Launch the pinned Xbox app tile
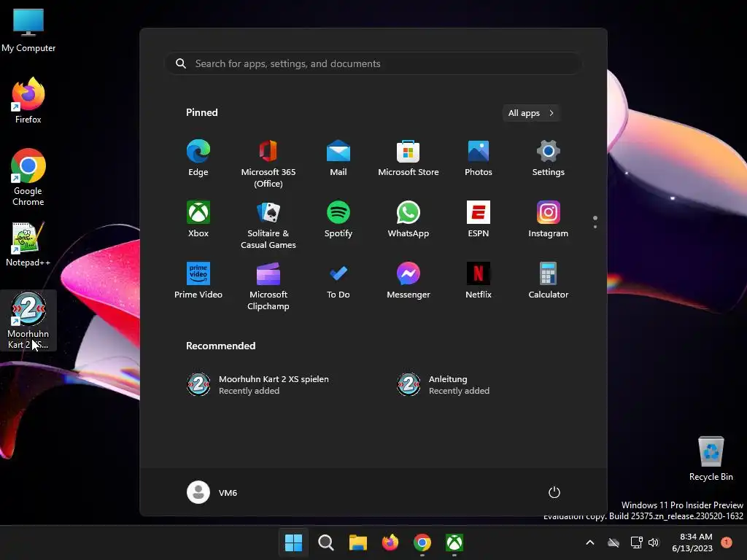 (198, 219)
